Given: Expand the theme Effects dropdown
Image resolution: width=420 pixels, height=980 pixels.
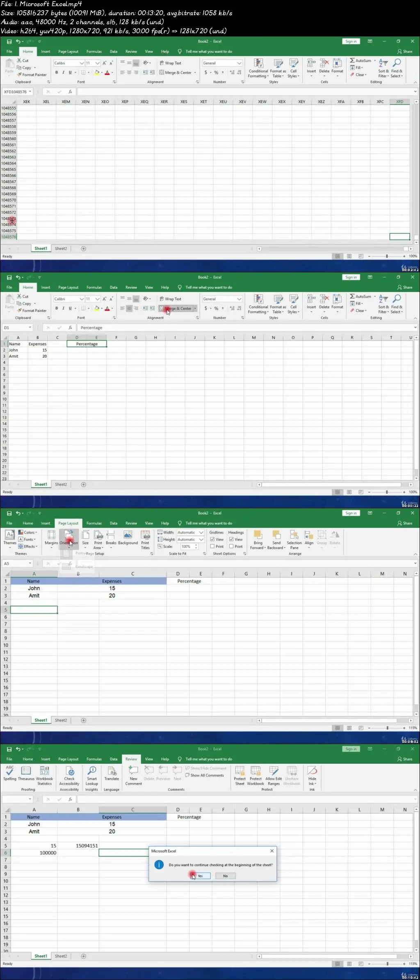Looking at the screenshot, I should [x=28, y=546].
